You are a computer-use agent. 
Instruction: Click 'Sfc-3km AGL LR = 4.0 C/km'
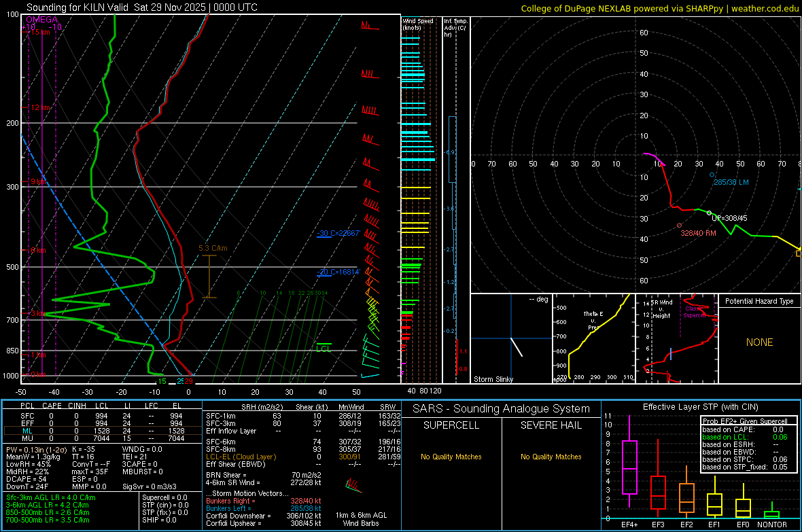(51, 497)
